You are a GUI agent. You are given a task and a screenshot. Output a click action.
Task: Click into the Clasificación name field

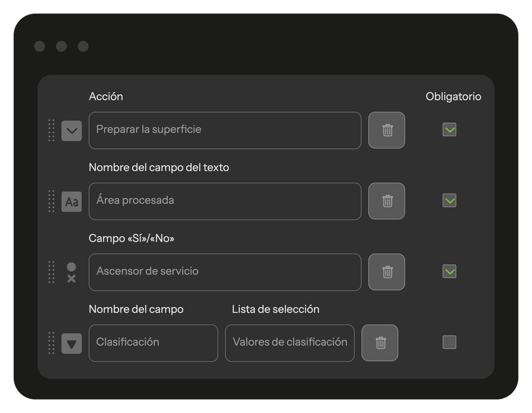[x=153, y=343]
